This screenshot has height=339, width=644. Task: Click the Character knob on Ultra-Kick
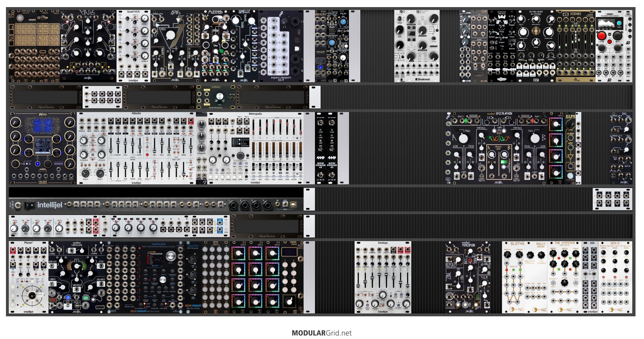click(x=548, y=32)
